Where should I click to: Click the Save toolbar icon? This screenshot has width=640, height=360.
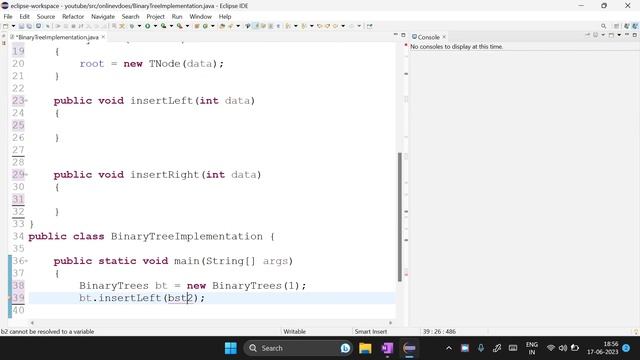pyautogui.click(x=21, y=26)
